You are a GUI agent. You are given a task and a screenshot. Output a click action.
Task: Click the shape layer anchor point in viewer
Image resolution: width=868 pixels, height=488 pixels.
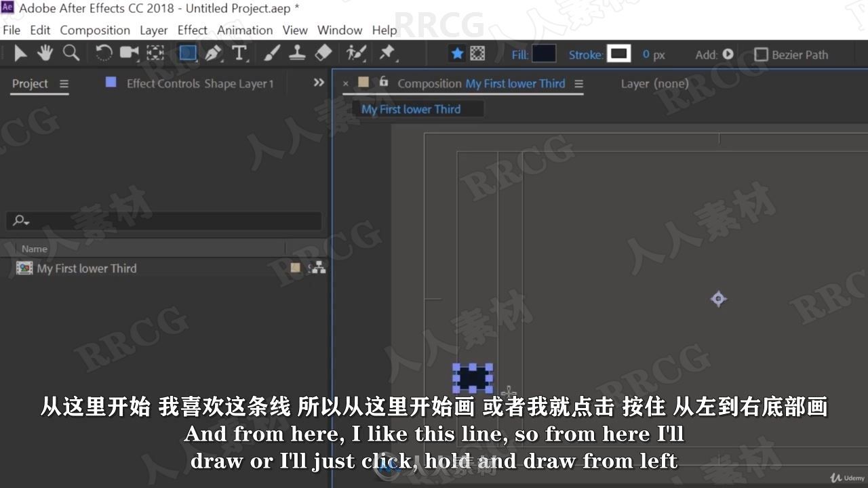coord(718,298)
